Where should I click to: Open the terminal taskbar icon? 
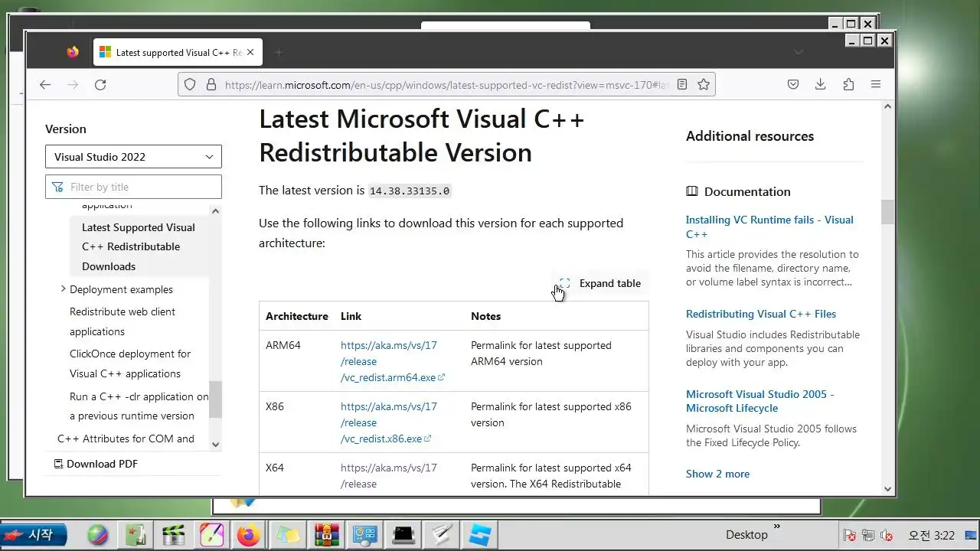click(x=403, y=535)
